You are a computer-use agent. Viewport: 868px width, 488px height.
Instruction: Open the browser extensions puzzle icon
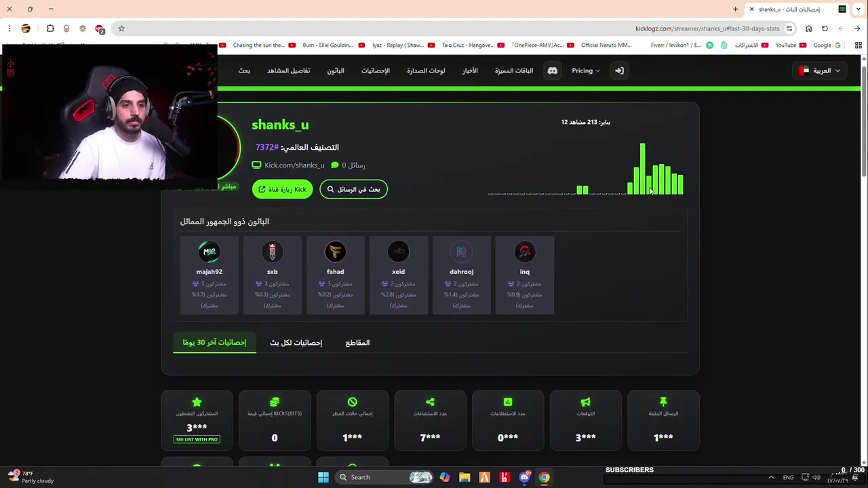pyautogui.click(x=50, y=28)
